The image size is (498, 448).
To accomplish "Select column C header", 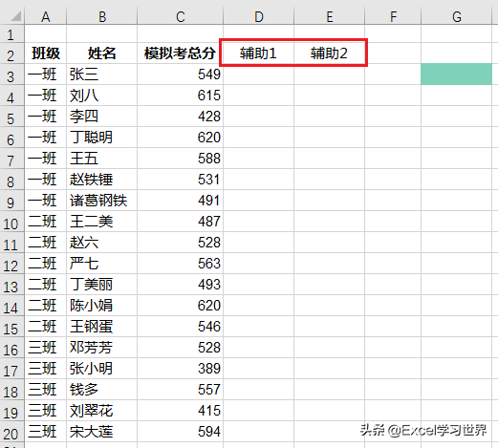I will point(181,16).
